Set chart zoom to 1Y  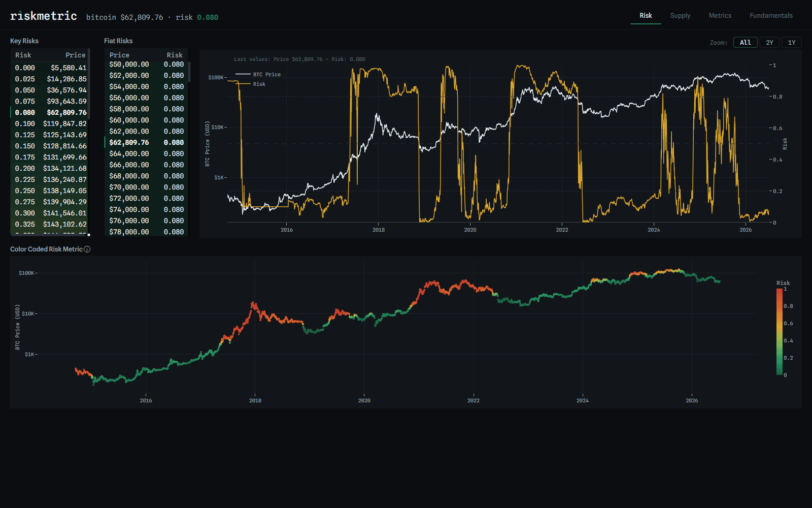click(x=792, y=43)
